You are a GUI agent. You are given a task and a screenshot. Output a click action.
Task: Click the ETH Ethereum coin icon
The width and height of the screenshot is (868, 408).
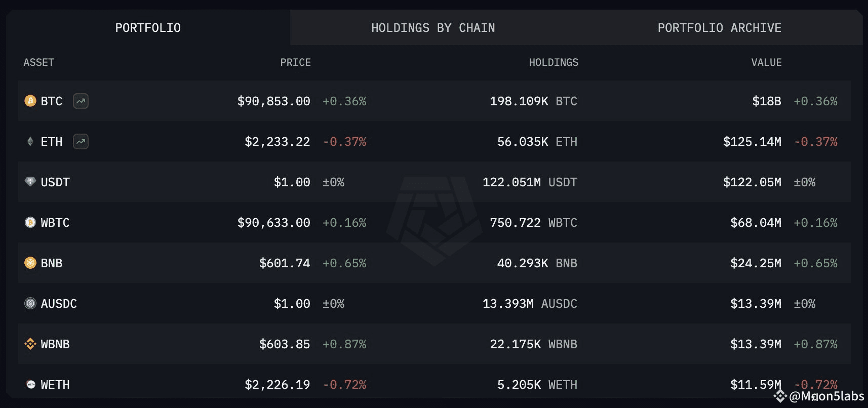[x=30, y=142]
